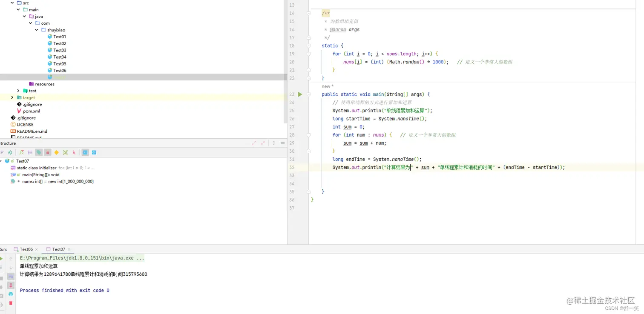Toggle Show Non-Public lock icon
This screenshot has height=314, width=644.
pyautogui.click(x=48, y=152)
